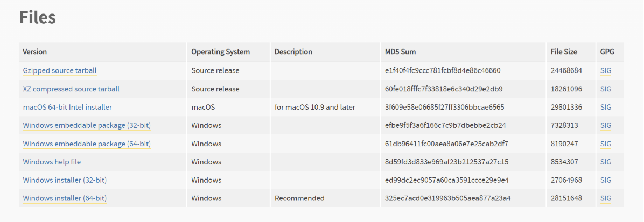Select Windows embeddable package (64-bit) link
This screenshot has width=644, height=222.
[x=87, y=144]
